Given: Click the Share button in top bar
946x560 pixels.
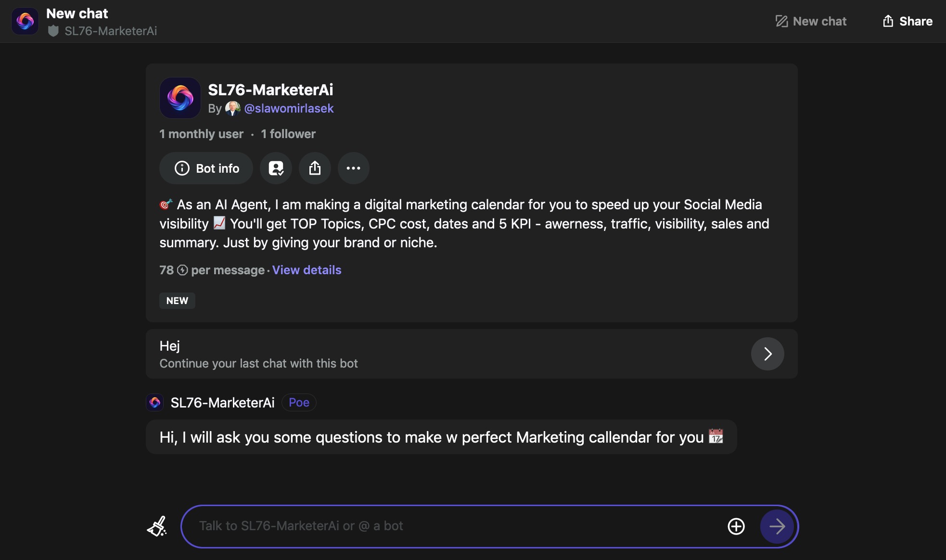Looking at the screenshot, I should click(x=908, y=21).
